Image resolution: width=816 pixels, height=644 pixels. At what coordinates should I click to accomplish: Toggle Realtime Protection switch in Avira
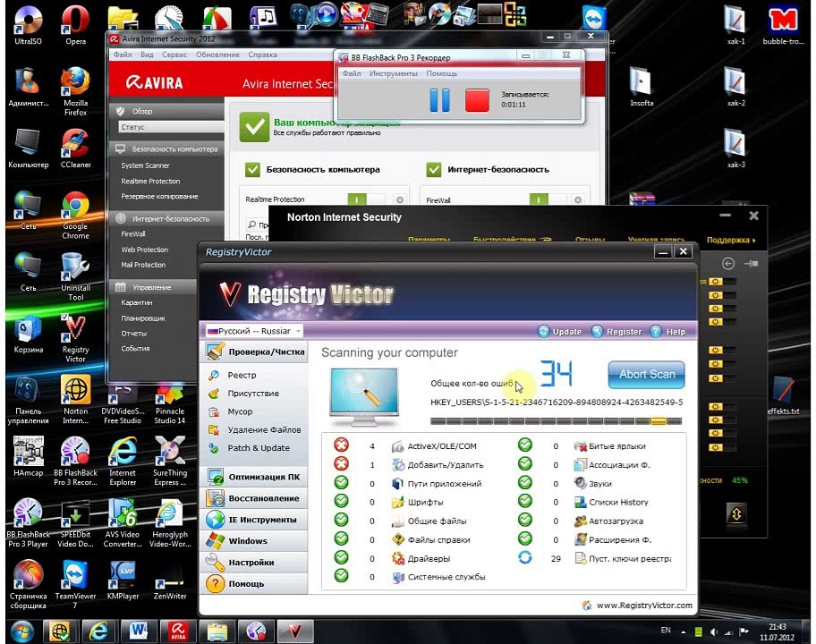pyautogui.click(x=366, y=199)
